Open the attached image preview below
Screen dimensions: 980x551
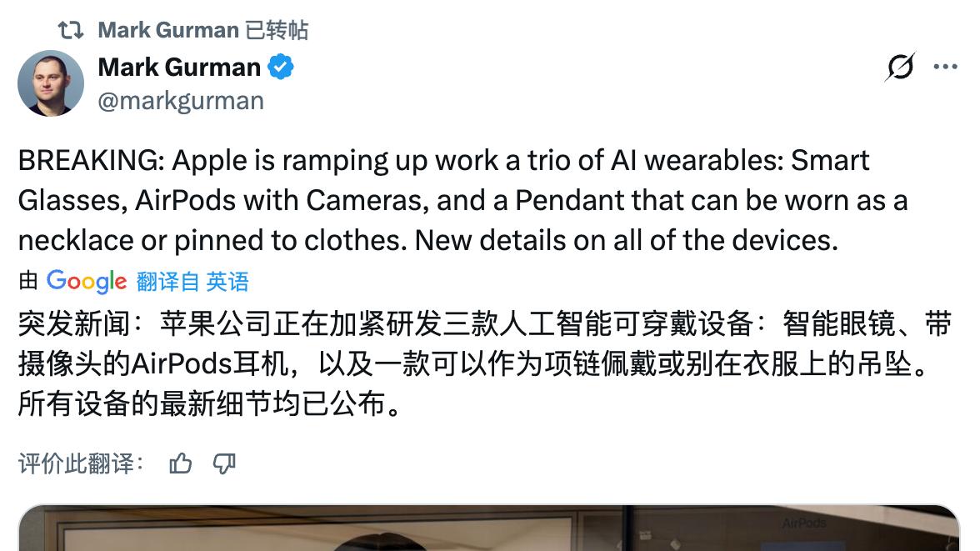point(488,527)
